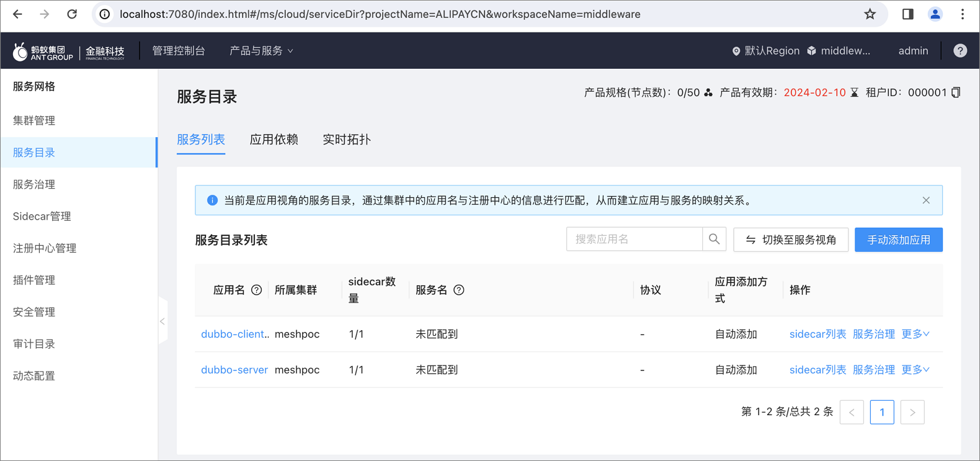This screenshot has height=461, width=980.
Task: Click 未匹配到 in dubbo-client row
Action: pos(437,334)
